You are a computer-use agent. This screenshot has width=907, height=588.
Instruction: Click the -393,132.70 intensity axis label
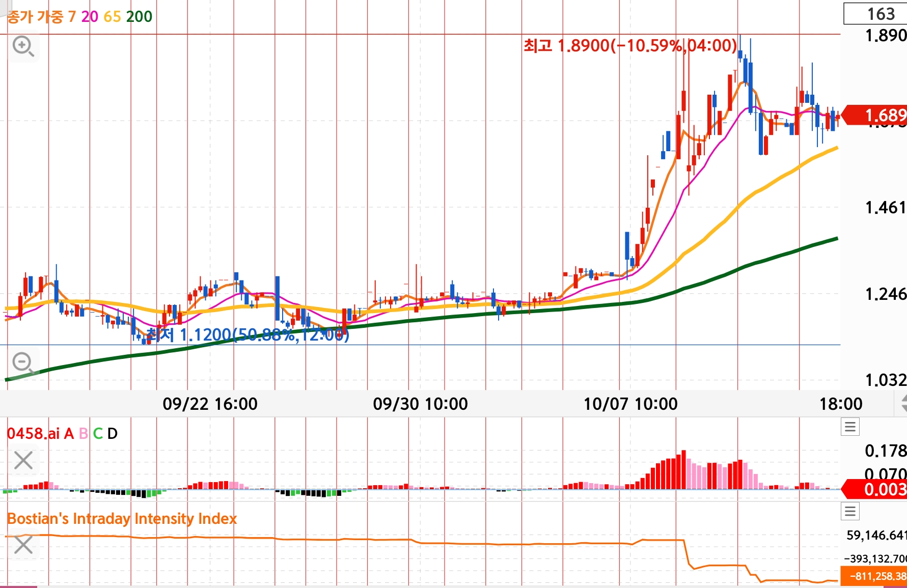tap(875, 558)
